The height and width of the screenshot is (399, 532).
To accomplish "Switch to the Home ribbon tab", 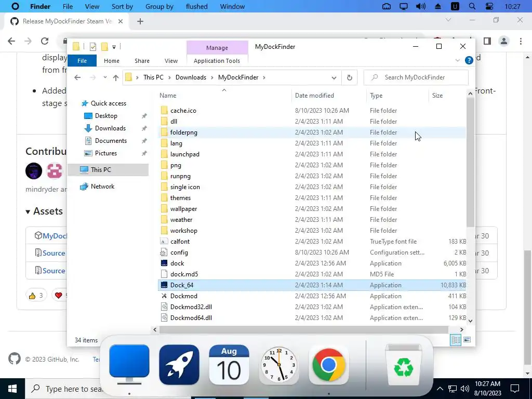I will (x=112, y=61).
